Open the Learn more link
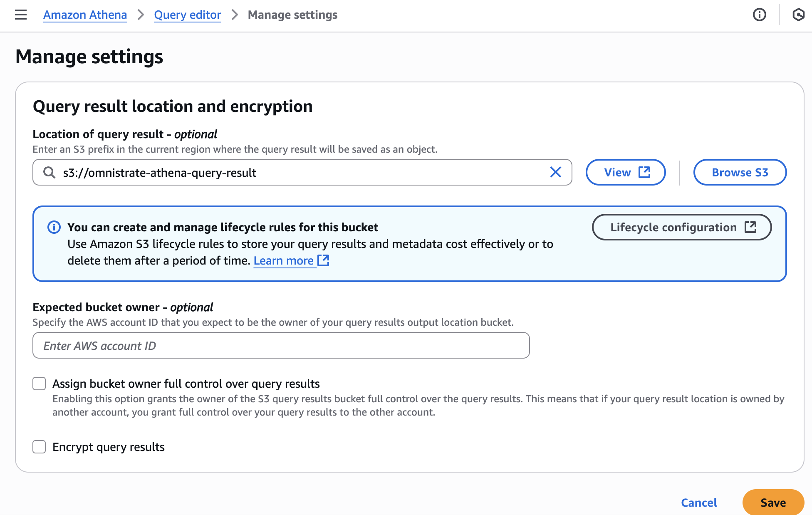Viewport: 812px width, 515px height. [284, 260]
